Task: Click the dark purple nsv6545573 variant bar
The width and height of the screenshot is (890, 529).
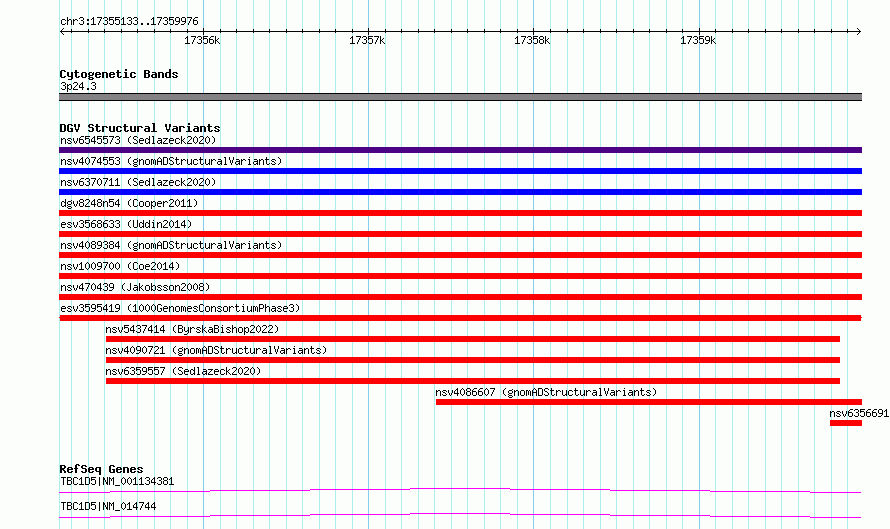Action: click(x=460, y=150)
